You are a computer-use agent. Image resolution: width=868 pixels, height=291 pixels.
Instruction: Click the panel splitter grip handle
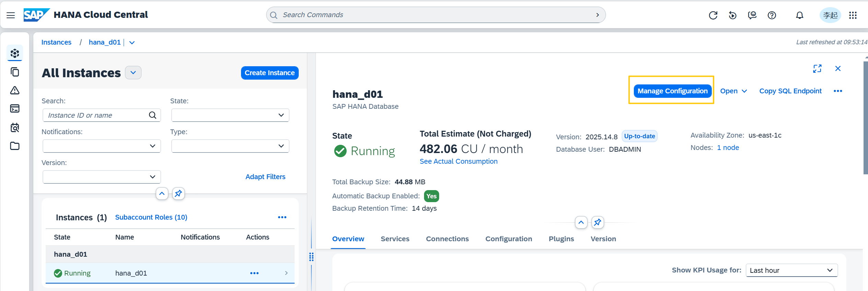coord(311,257)
